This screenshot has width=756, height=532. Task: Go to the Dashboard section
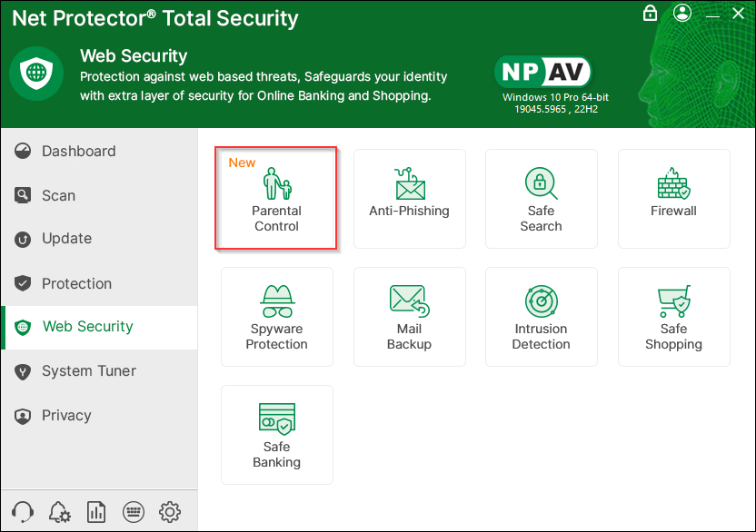[78, 152]
